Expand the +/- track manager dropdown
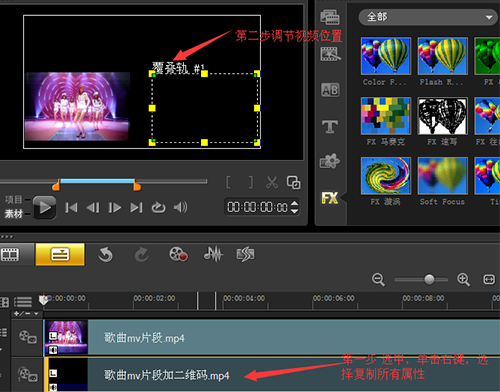500x392 pixels. [26, 314]
